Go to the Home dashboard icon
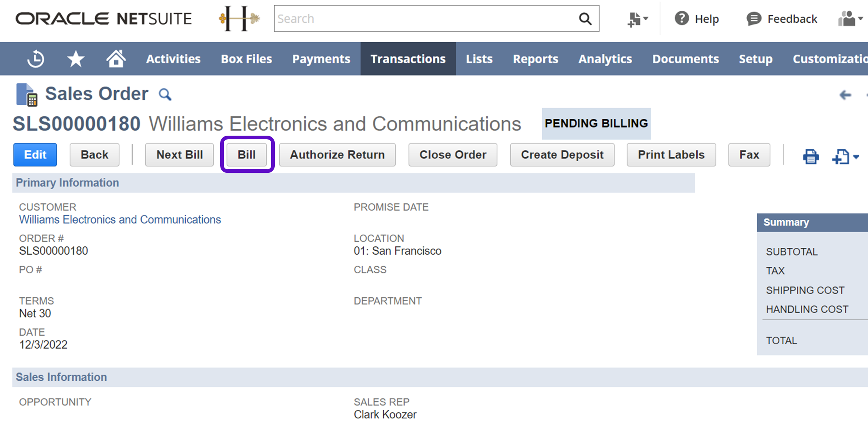 (x=116, y=59)
